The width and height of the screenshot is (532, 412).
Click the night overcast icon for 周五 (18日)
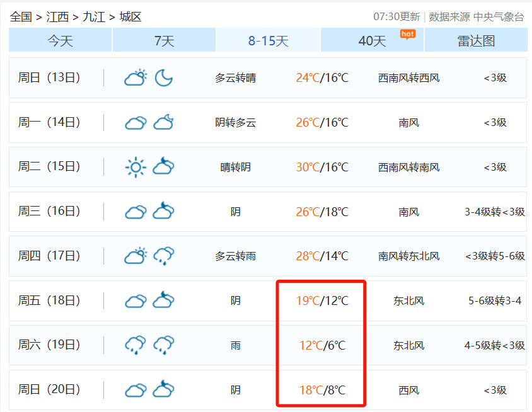163,299
